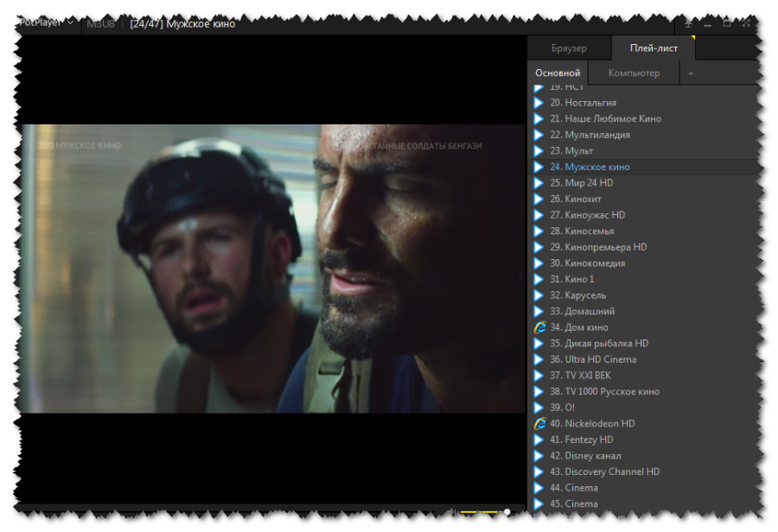Viewport: 778px width, 532px height.
Task: Pick the 31. Кино 1 entry
Action: [x=644, y=279]
